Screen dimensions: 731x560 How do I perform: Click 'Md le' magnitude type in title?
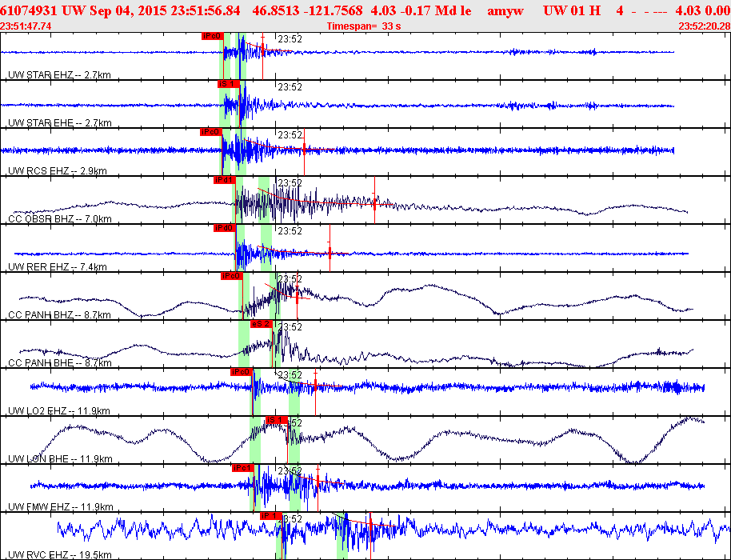(453, 10)
